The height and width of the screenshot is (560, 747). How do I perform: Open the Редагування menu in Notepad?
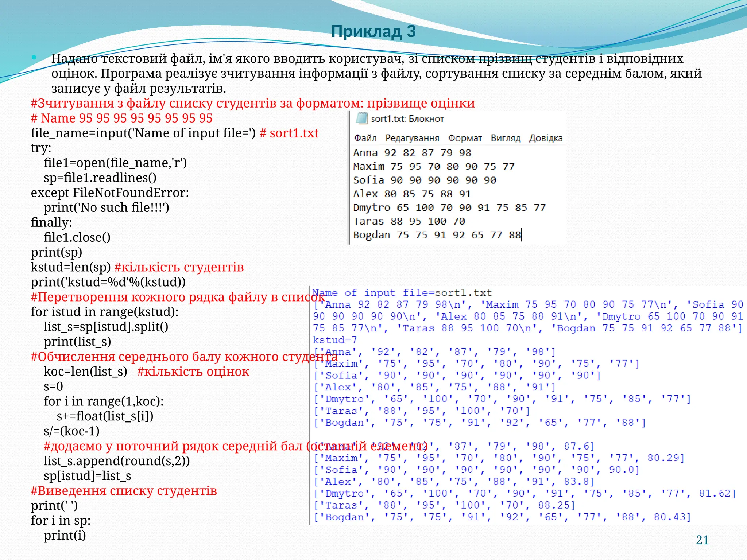click(412, 138)
